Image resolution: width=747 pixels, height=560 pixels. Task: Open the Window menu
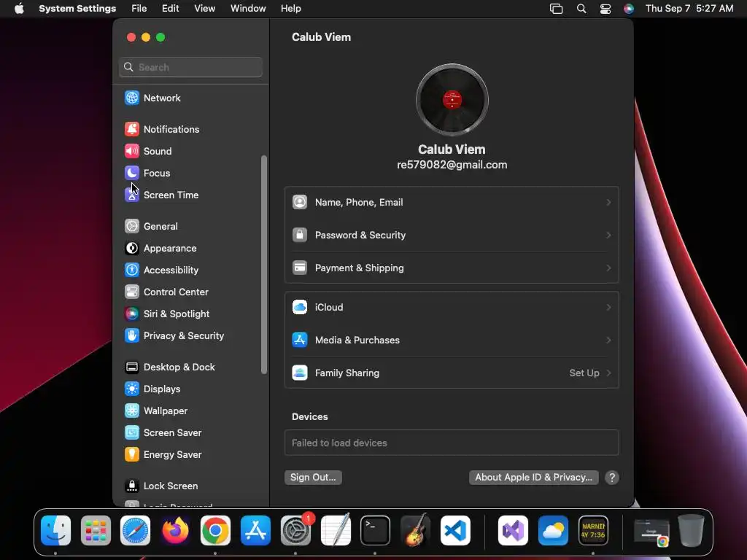pos(248,9)
